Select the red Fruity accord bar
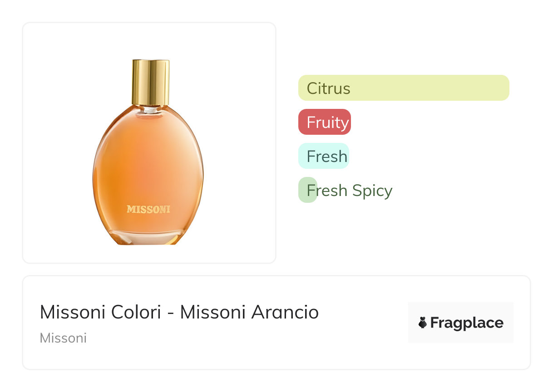The image size is (553, 392). (324, 122)
